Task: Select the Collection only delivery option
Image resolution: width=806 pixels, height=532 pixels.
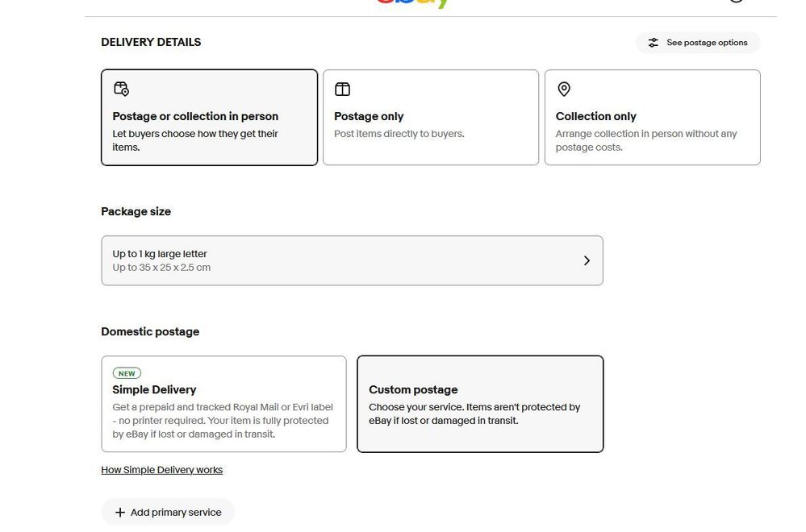Action: [652, 118]
